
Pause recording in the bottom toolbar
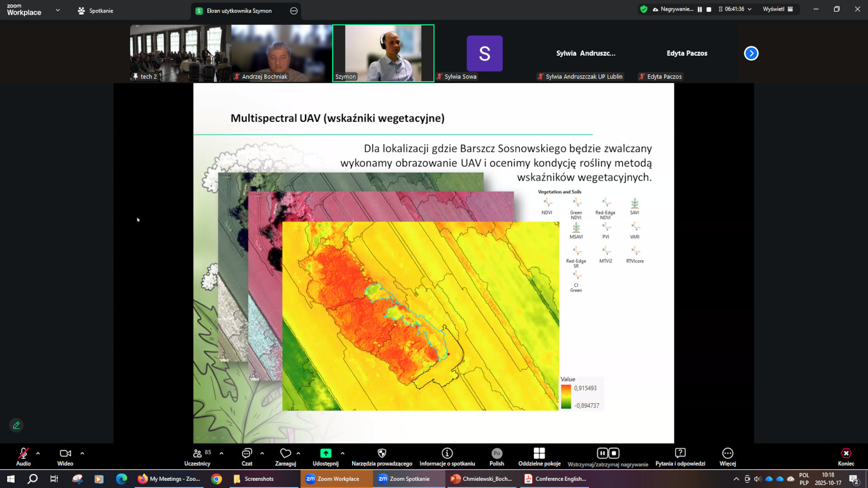[x=602, y=453]
